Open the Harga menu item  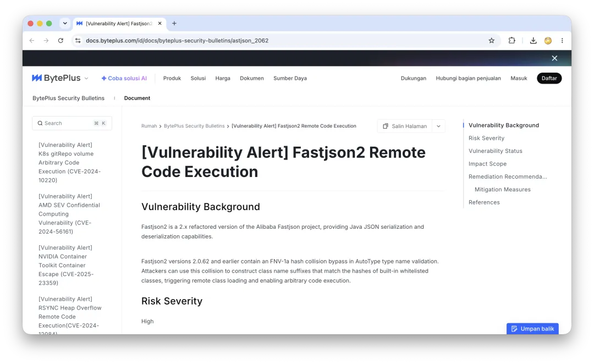[223, 79]
